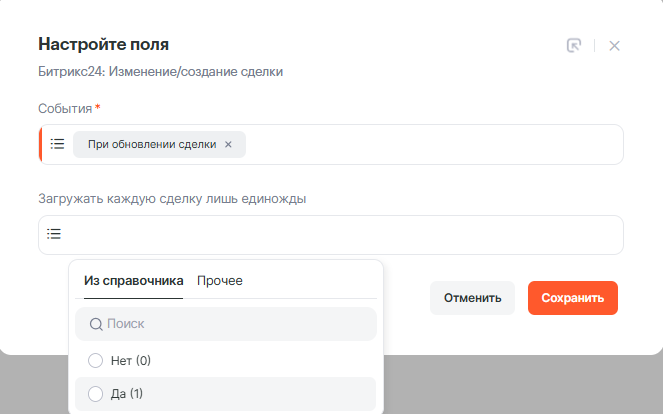This screenshot has height=414, width=663.
Task: Remove the При обновлении сделки chip
Action: click(228, 144)
